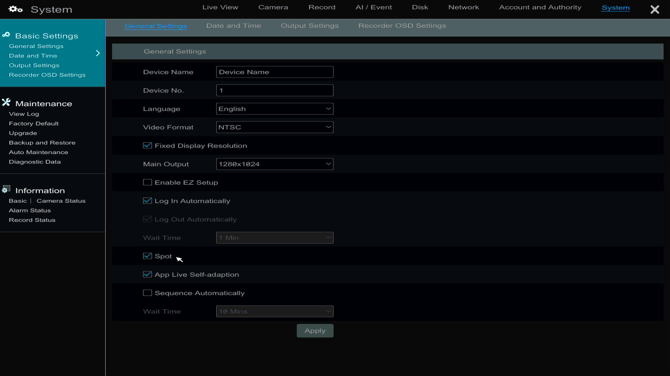
Task: Switch to the Output Settings tab
Action: (309, 26)
